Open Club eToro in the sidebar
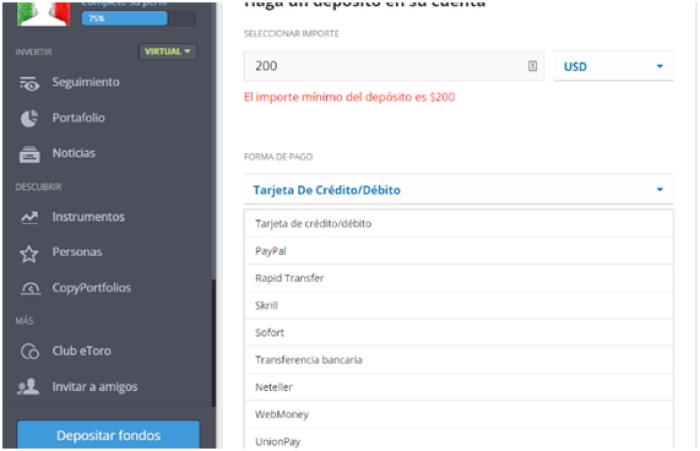700x451 pixels. point(82,351)
